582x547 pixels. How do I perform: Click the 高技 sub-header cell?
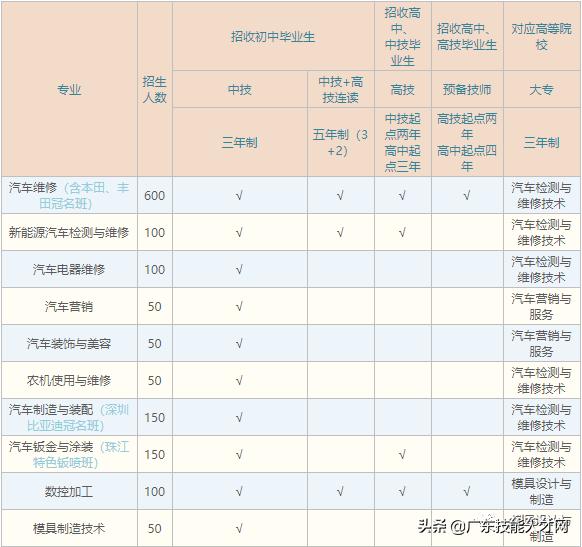[402, 89]
